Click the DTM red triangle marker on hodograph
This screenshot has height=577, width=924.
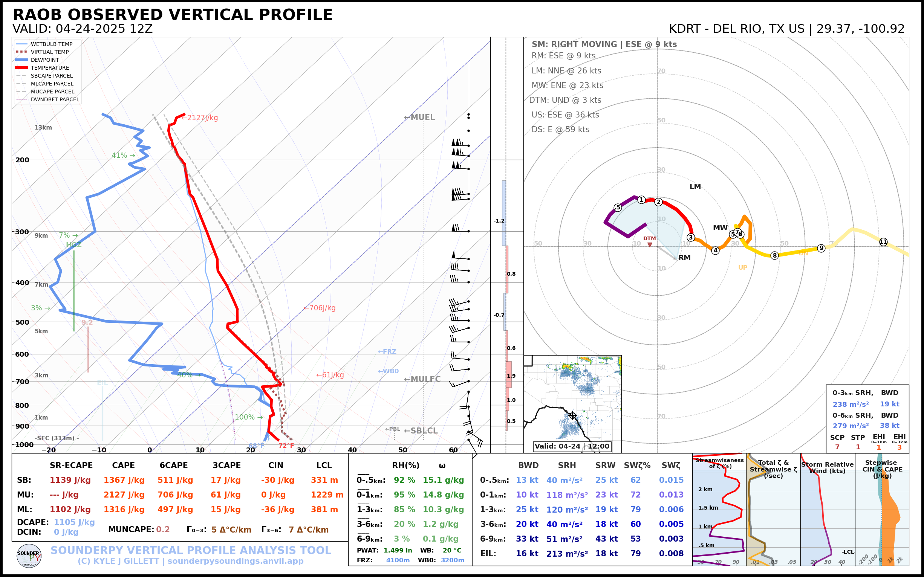click(649, 244)
